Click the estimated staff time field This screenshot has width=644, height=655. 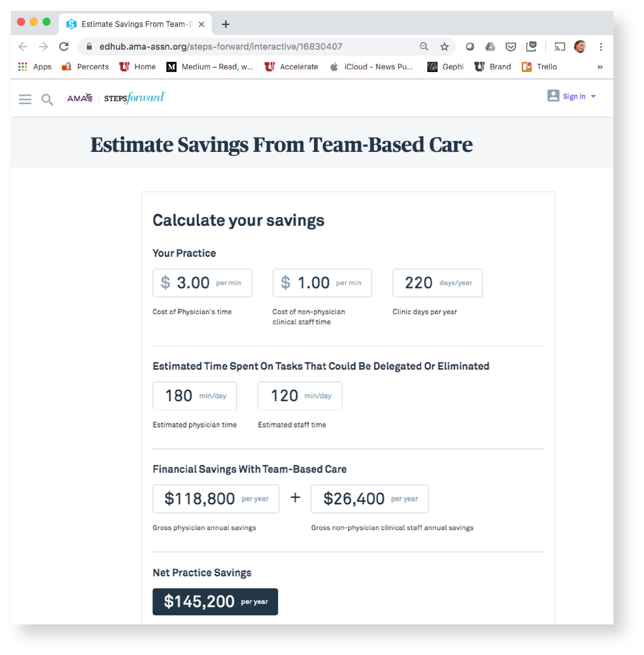point(300,396)
